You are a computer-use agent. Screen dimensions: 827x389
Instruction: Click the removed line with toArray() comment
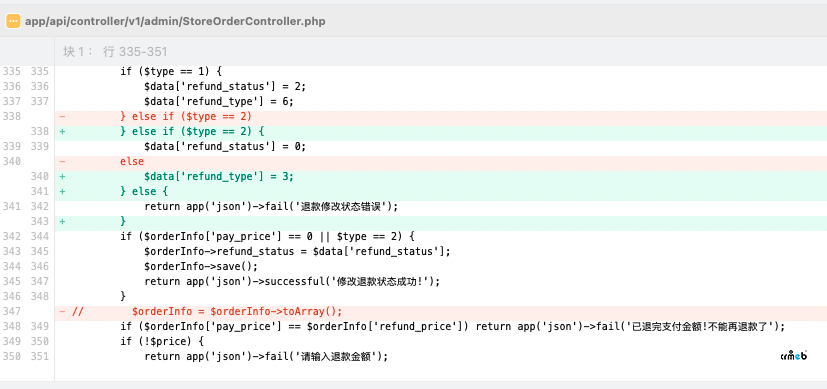coord(440,311)
